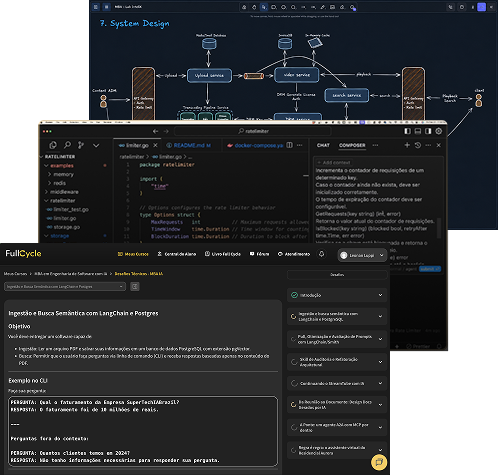Open extra tools in the whiteboard toolbar
498x475 pixels.
click(352, 7)
